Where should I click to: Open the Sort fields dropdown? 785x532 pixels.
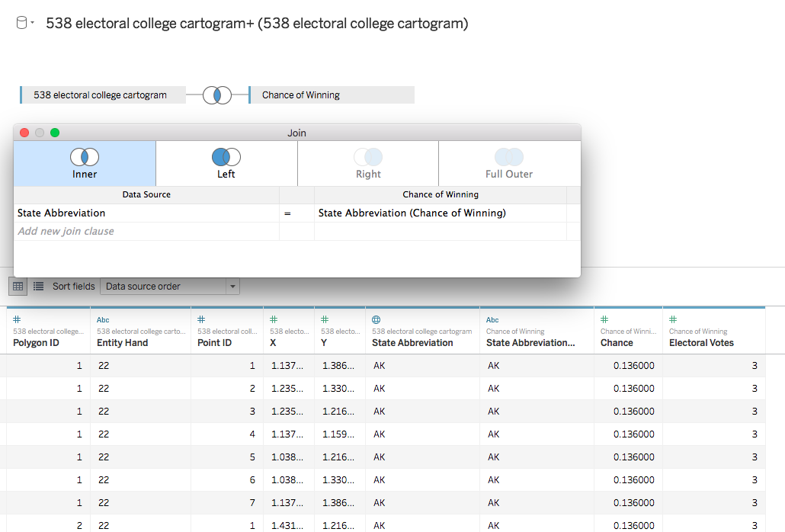point(170,287)
